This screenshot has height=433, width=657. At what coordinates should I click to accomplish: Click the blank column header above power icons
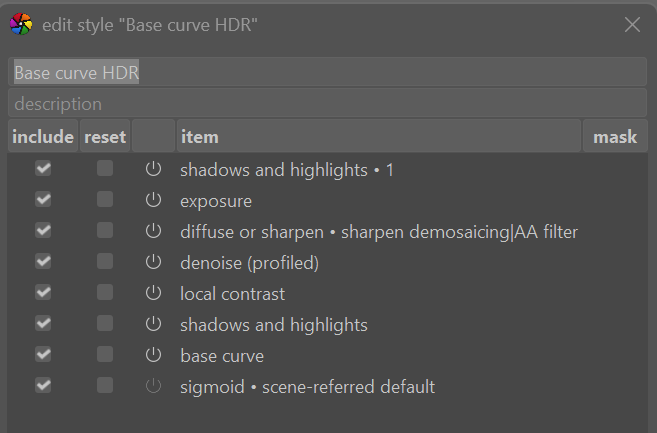[153, 136]
